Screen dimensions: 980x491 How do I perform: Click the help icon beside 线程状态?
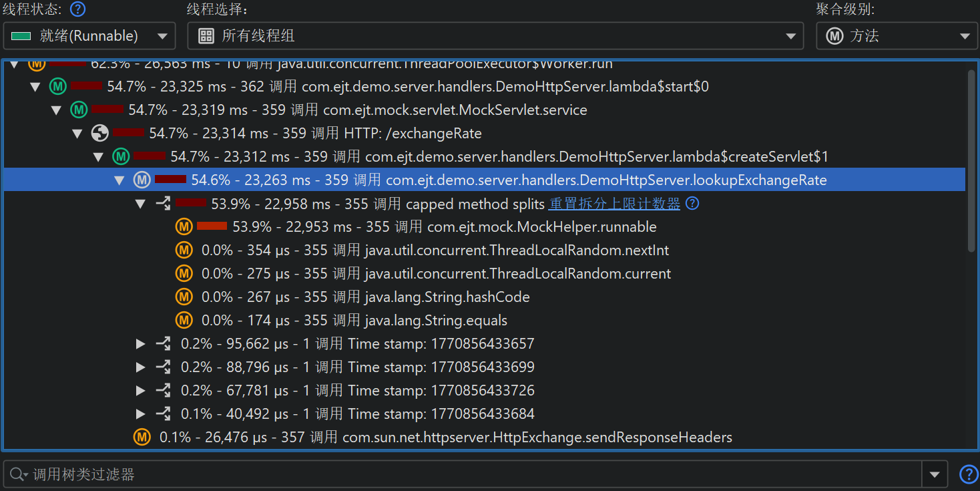click(78, 9)
